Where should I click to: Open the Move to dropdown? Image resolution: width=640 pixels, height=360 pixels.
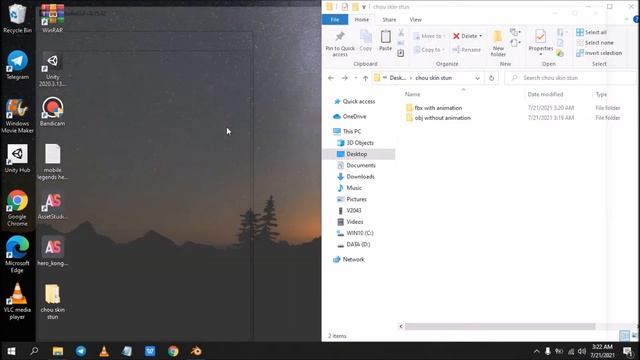click(429, 36)
